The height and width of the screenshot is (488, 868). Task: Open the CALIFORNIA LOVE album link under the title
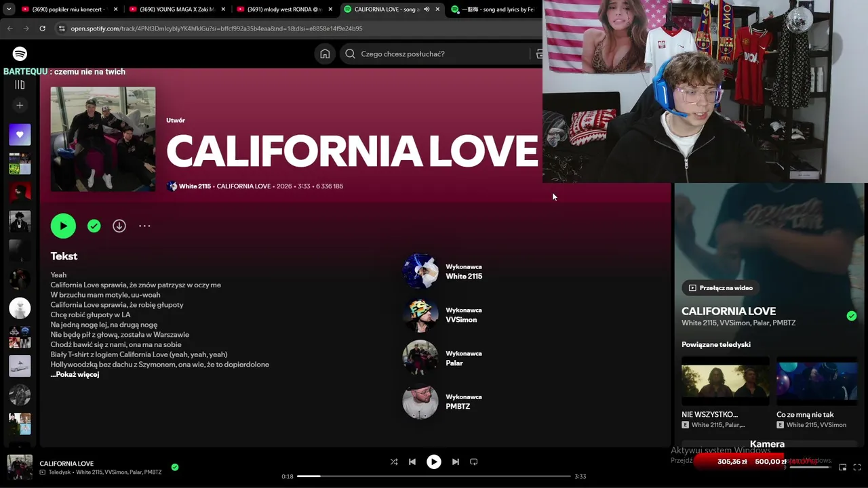[x=243, y=186]
